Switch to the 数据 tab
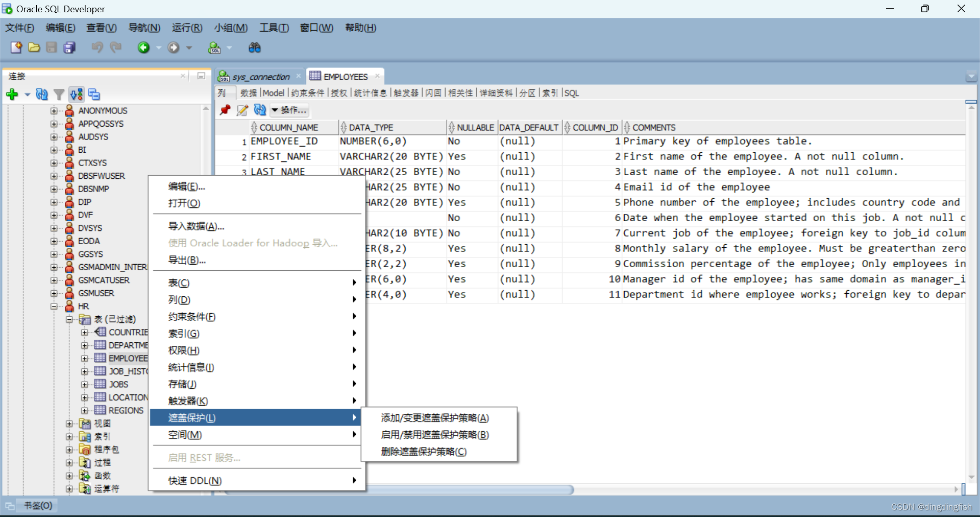Image resolution: width=980 pixels, height=517 pixels. click(x=249, y=93)
